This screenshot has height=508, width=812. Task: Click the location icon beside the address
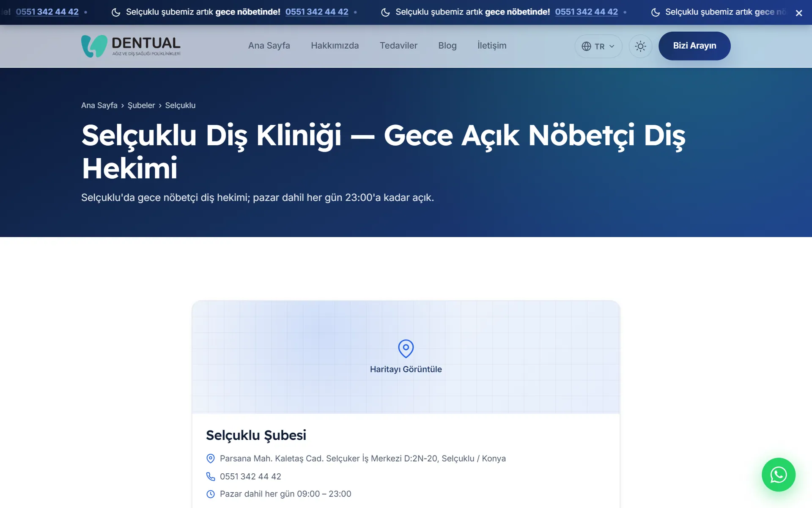tap(211, 458)
